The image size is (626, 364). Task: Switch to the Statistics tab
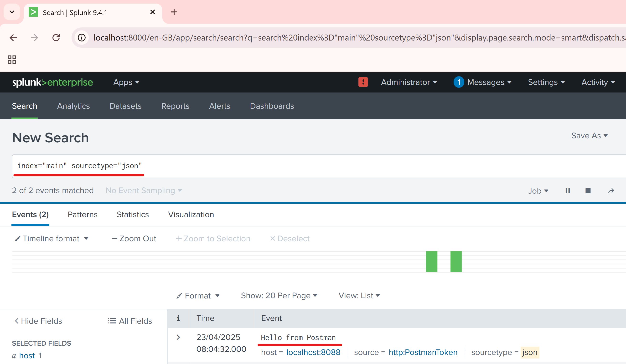[133, 215]
